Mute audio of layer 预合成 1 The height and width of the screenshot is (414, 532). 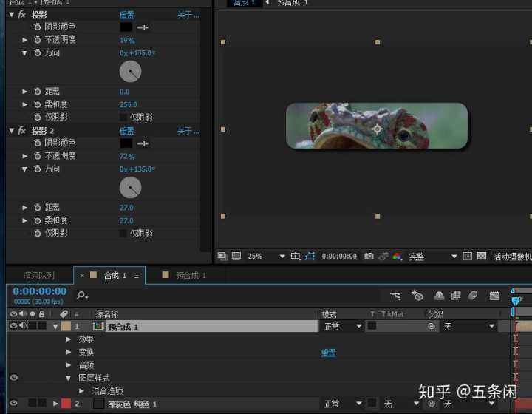23,326
